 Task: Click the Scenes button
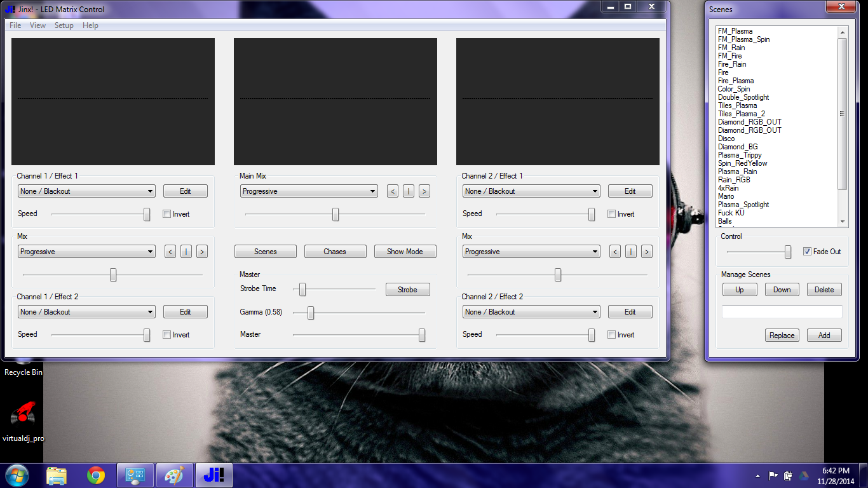(x=266, y=252)
